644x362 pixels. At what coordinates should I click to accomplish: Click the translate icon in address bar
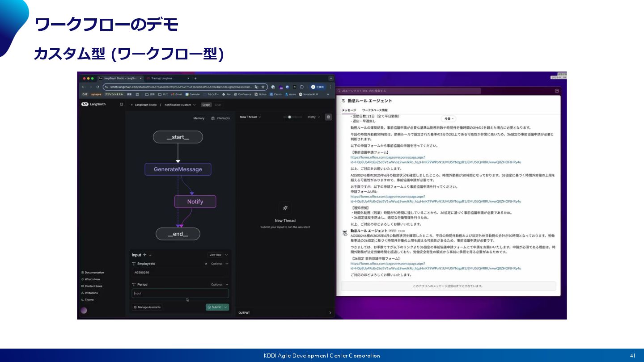coord(256,87)
